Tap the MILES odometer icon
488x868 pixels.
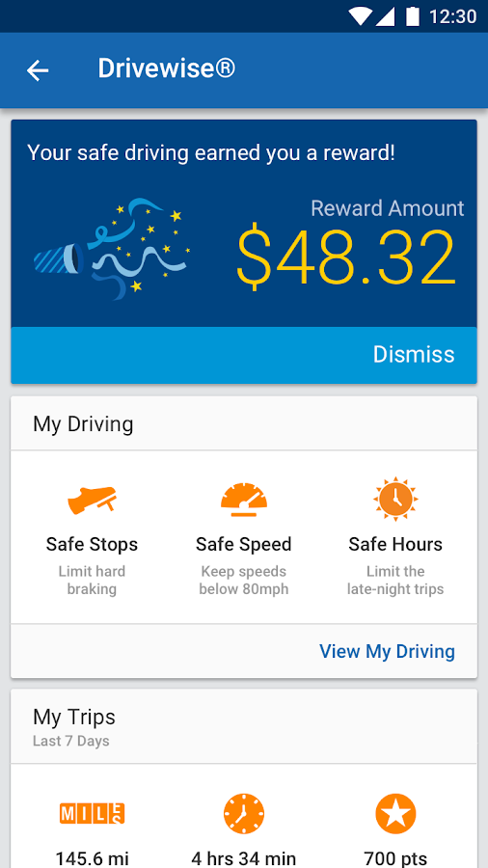pyautogui.click(x=92, y=813)
